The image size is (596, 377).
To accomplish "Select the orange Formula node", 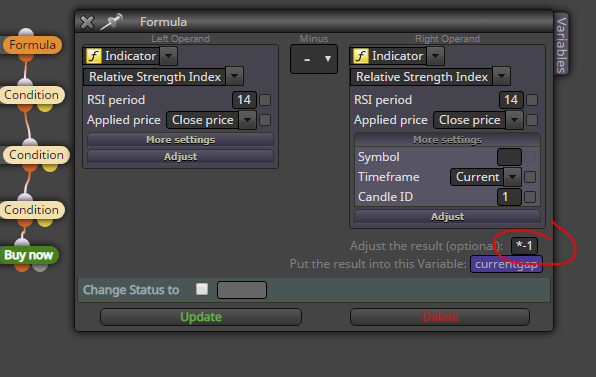I will pos(32,45).
